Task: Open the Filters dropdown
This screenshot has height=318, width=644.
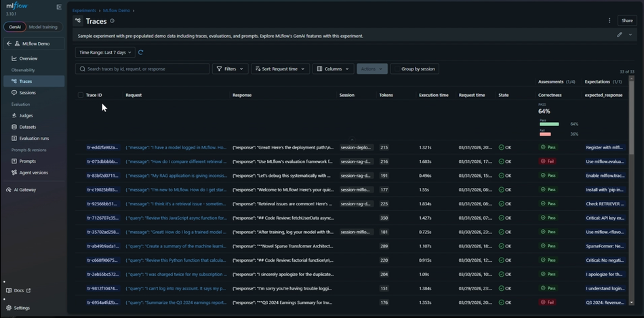Action: (x=230, y=69)
